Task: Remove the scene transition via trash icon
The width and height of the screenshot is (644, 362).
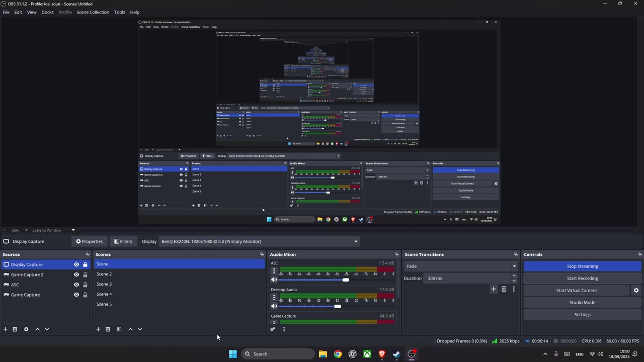Action: coord(504,289)
